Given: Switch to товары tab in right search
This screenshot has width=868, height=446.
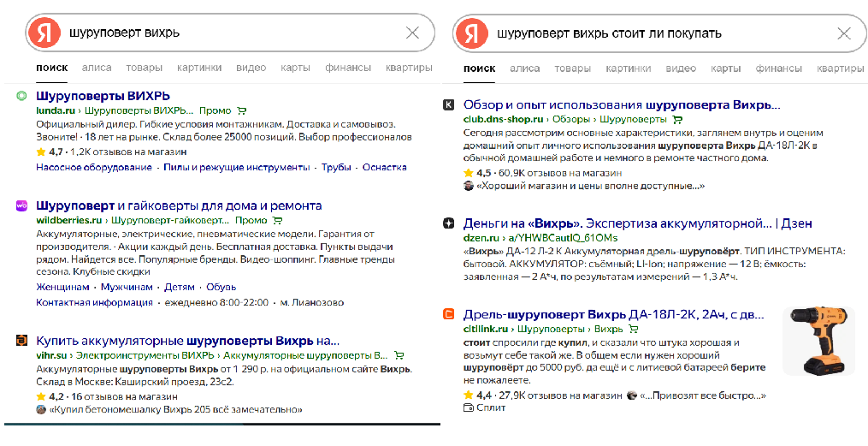Looking at the screenshot, I should [x=573, y=68].
